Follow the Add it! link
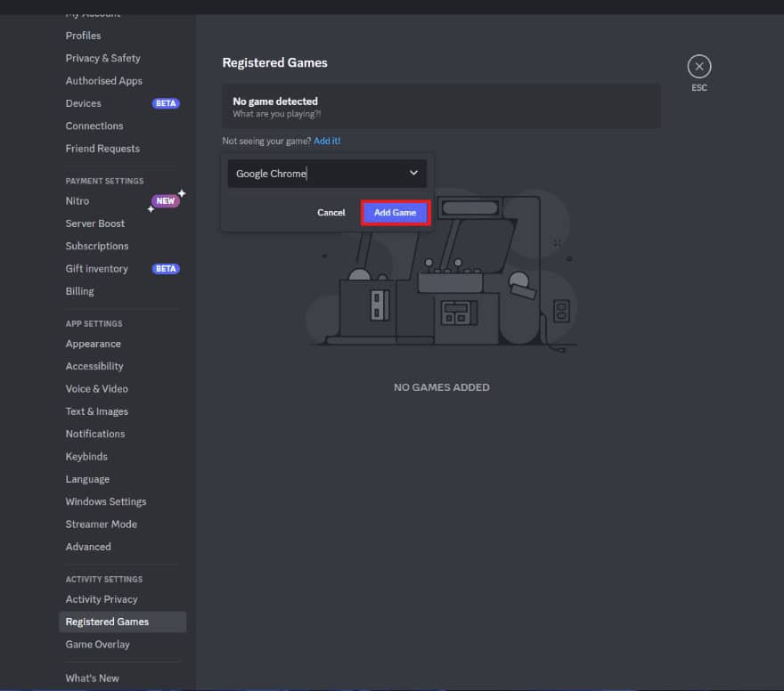The image size is (784, 691). click(x=327, y=141)
